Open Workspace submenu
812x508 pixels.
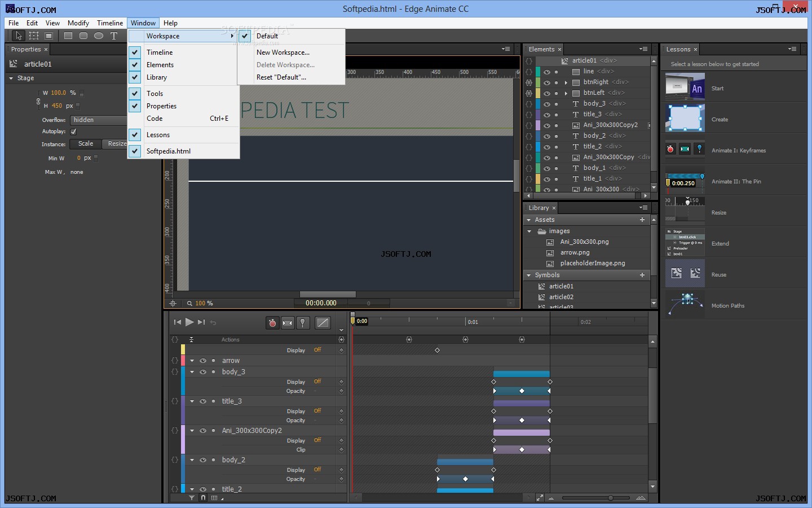tap(183, 36)
